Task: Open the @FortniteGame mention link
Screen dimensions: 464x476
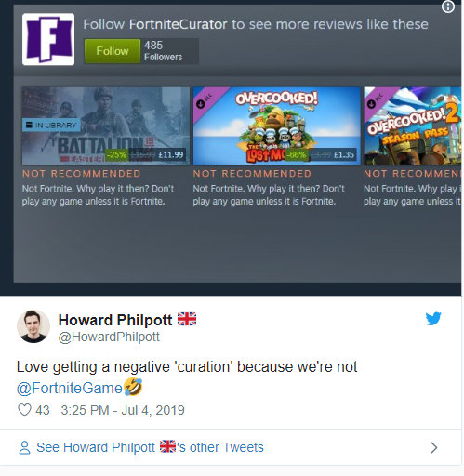Action: pyautogui.click(x=70, y=388)
